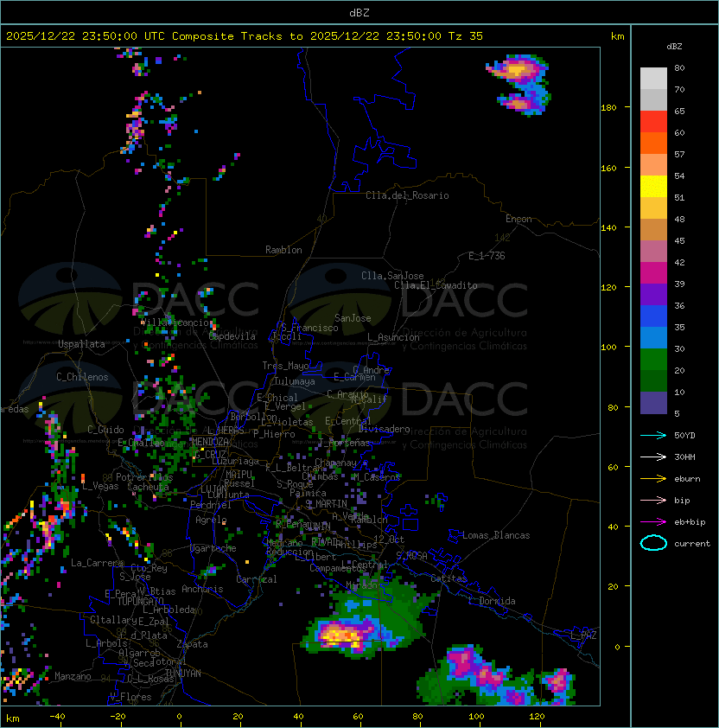This screenshot has width=719, height=728.
Task: Click the 'La_Carrera' place label
Action: coord(97,563)
